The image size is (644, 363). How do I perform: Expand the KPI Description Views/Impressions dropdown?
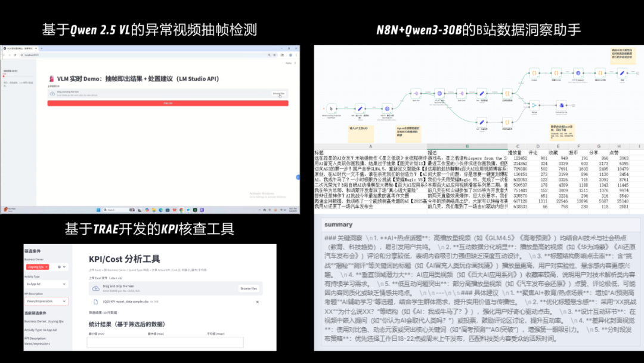pyautogui.click(x=46, y=301)
